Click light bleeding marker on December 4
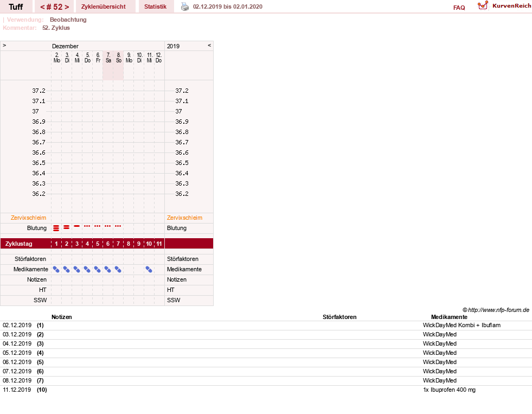 tap(77, 226)
